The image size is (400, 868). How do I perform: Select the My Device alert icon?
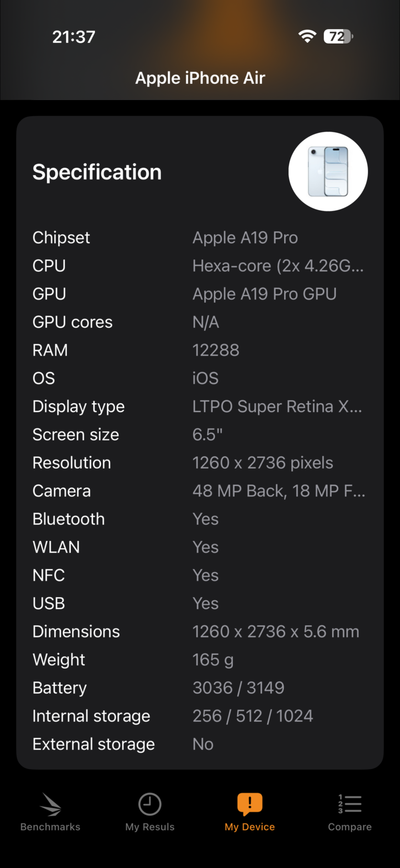click(250, 803)
